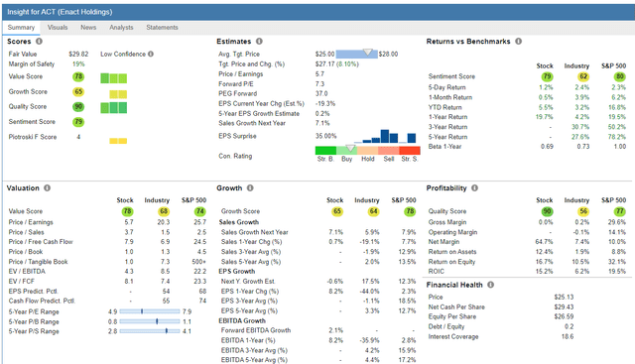This screenshot has width=635, height=364.
Task: Click the Net Margin 64.7% stock value
Action: pyautogui.click(x=544, y=242)
